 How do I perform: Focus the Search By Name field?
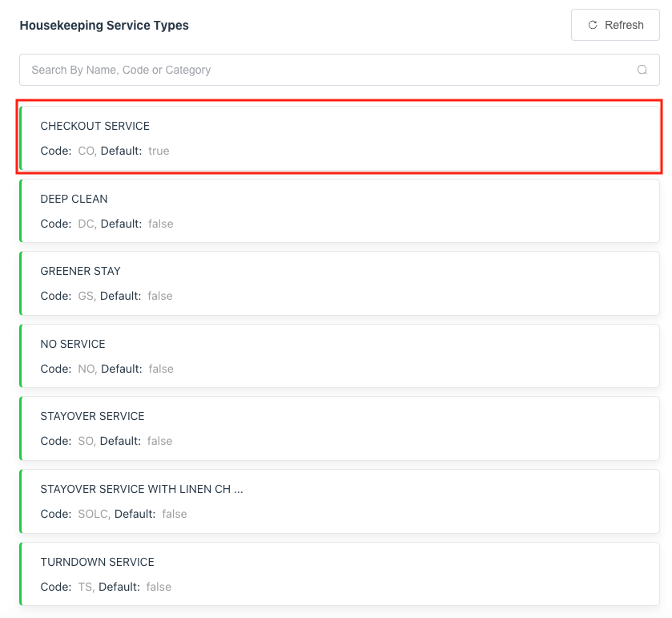click(320, 70)
